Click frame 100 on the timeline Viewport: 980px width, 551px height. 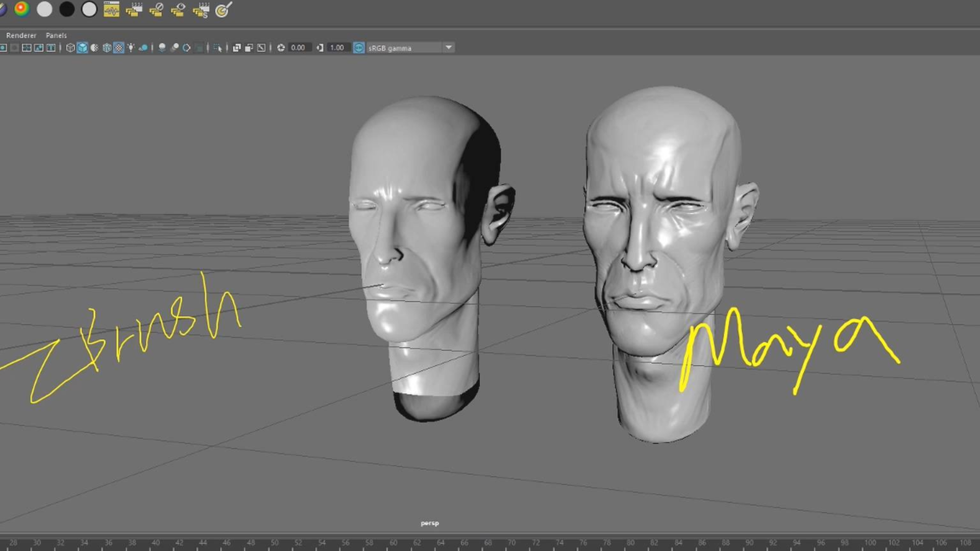[870, 542]
